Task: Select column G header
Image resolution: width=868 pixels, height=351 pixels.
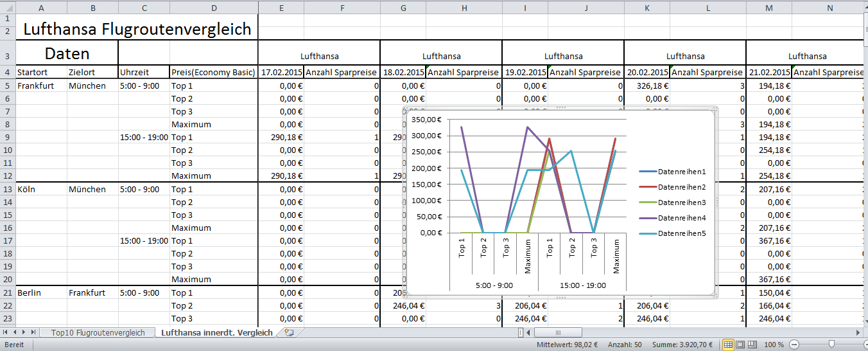Action: 403,8
